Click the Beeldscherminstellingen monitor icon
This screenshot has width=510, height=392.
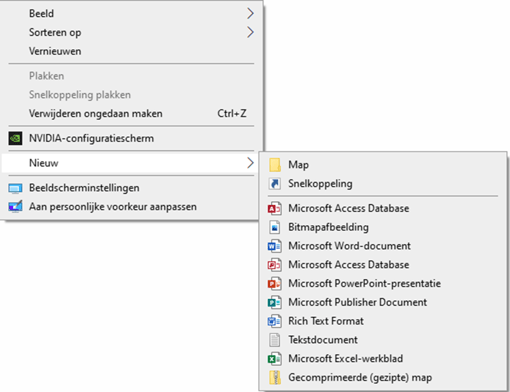click(x=15, y=188)
